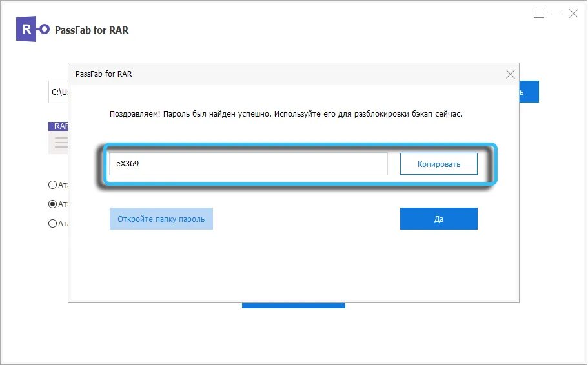Select the third attack type radio button
Viewport: 588px width, 365px height.
point(52,224)
